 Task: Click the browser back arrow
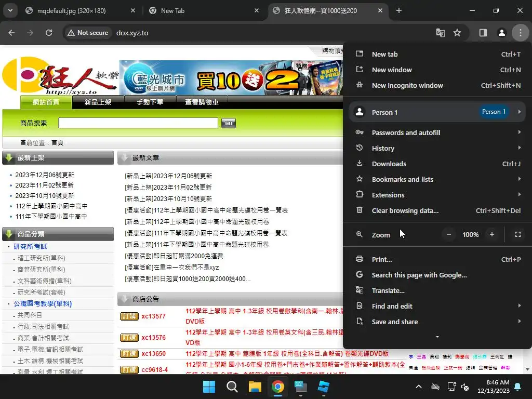11,33
